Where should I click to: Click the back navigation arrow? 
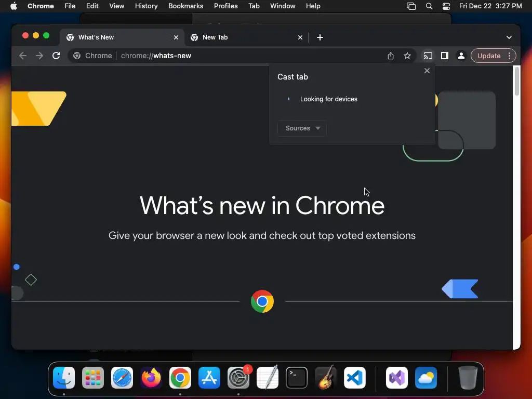(x=23, y=56)
